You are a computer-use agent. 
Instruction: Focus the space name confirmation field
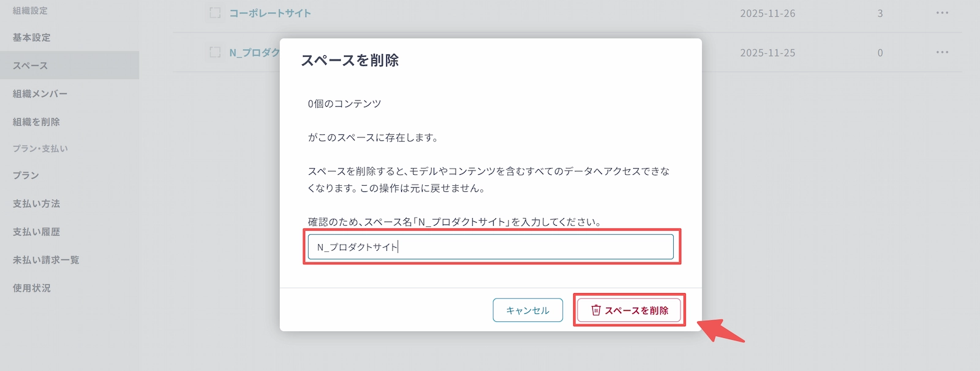click(490, 247)
